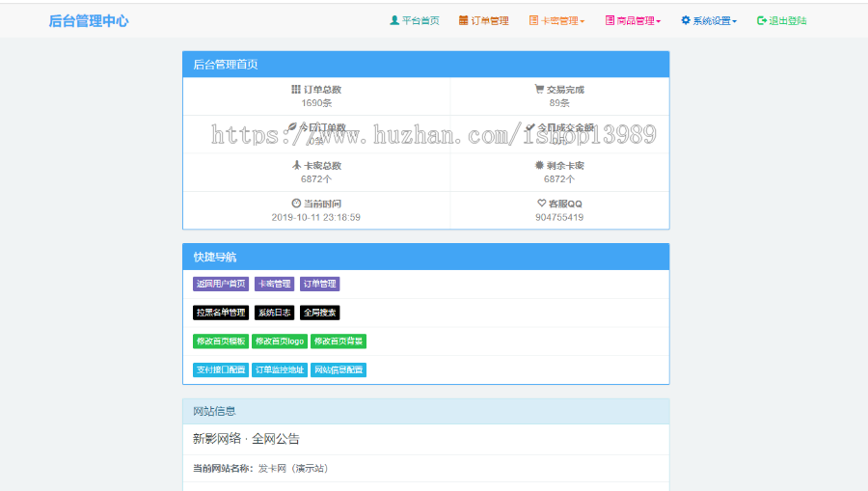Image resolution: width=868 pixels, height=491 pixels.
Task: Click the tree icon next to 卡密总数
Action: 297,165
